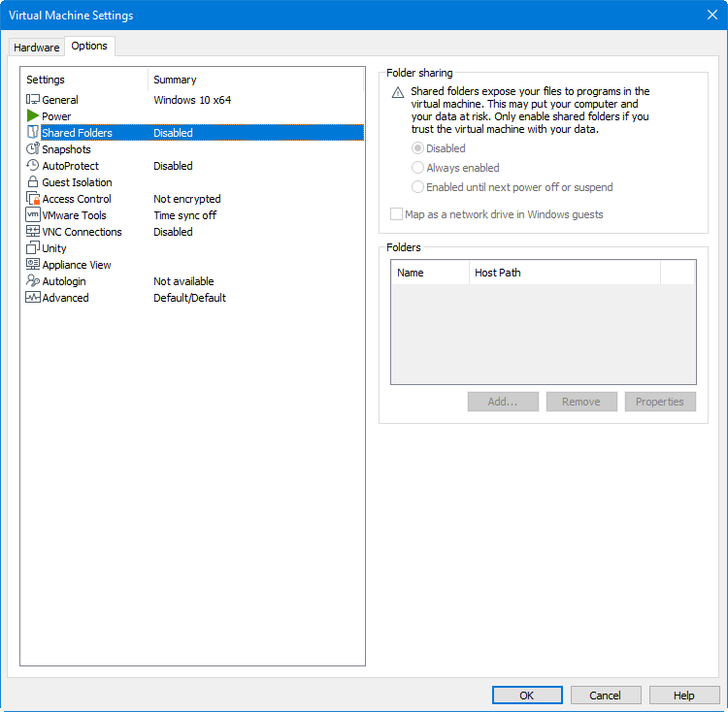
Task: Click the Snapshots clock icon
Action: pyautogui.click(x=33, y=149)
